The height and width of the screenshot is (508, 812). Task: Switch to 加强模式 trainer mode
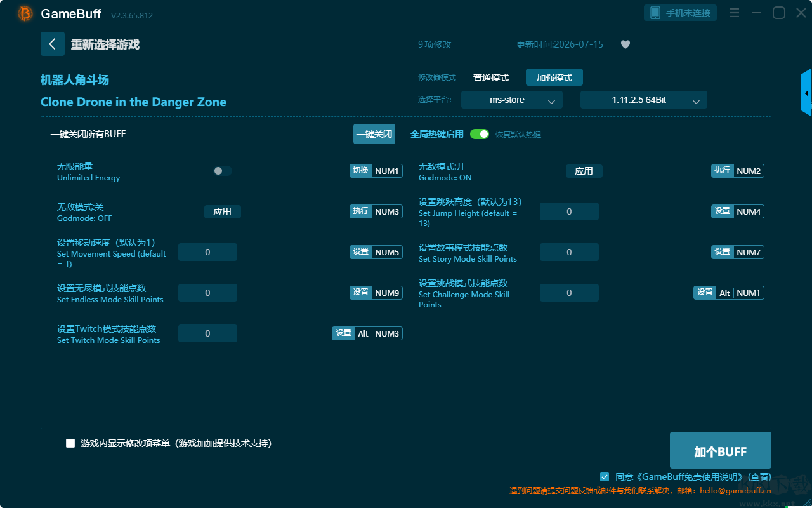click(554, 77)
